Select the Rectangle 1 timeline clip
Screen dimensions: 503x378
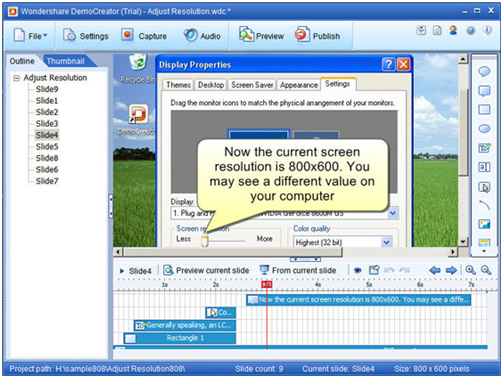pos(180,338)
